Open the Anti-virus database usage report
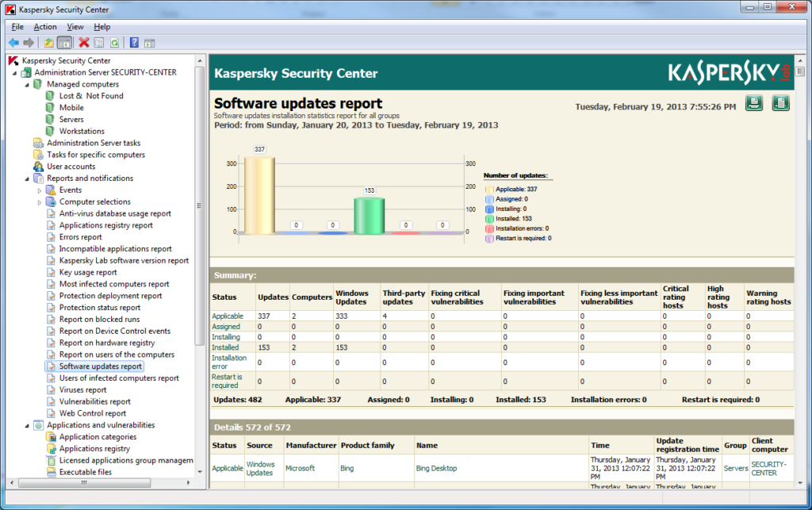Viewport: 812px width, 510px height. pyautogui.click(x=115, y=213)
